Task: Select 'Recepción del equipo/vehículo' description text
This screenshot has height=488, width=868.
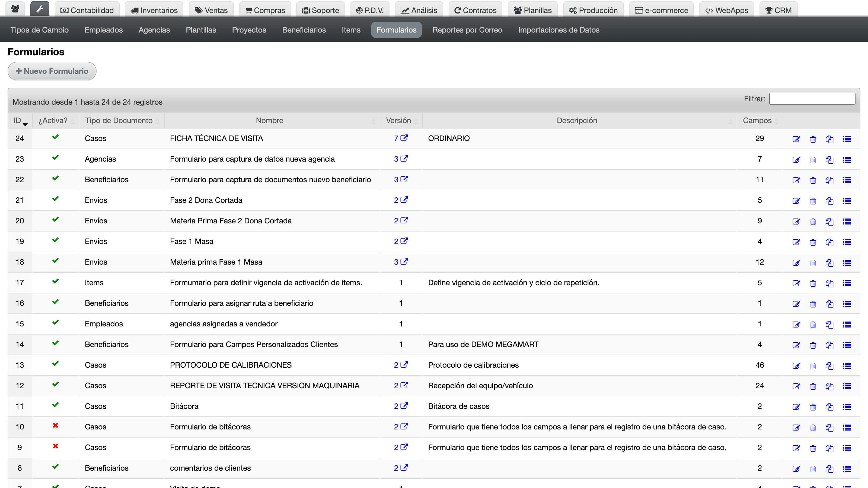Action: click(480, 385)
